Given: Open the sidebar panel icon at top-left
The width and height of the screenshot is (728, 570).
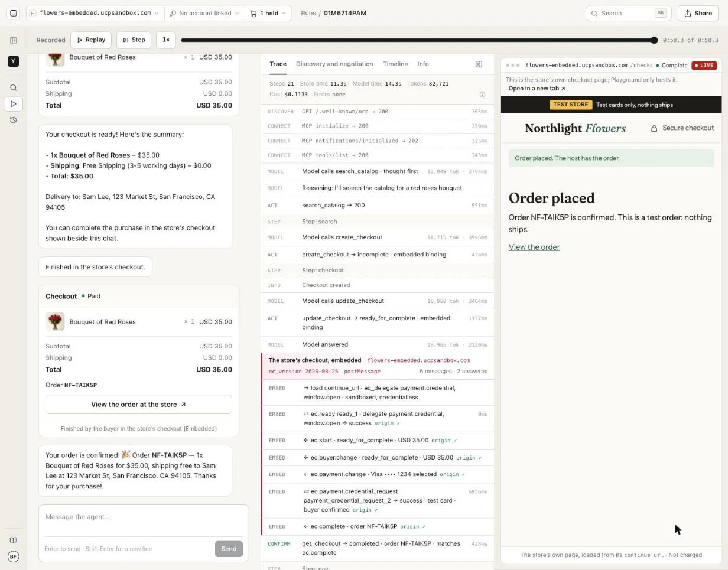Looking at the screenshot, I should 13,13.
